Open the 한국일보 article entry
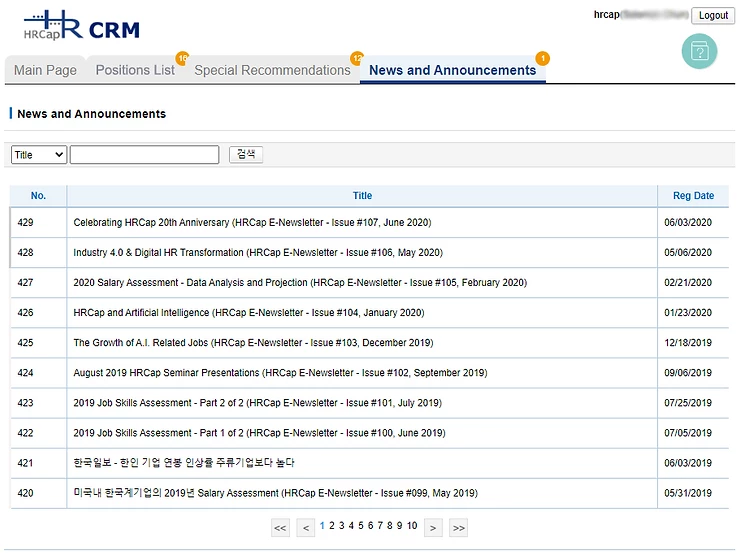The image size is (740, 555). pyautogui.click(x=184, y=463)
